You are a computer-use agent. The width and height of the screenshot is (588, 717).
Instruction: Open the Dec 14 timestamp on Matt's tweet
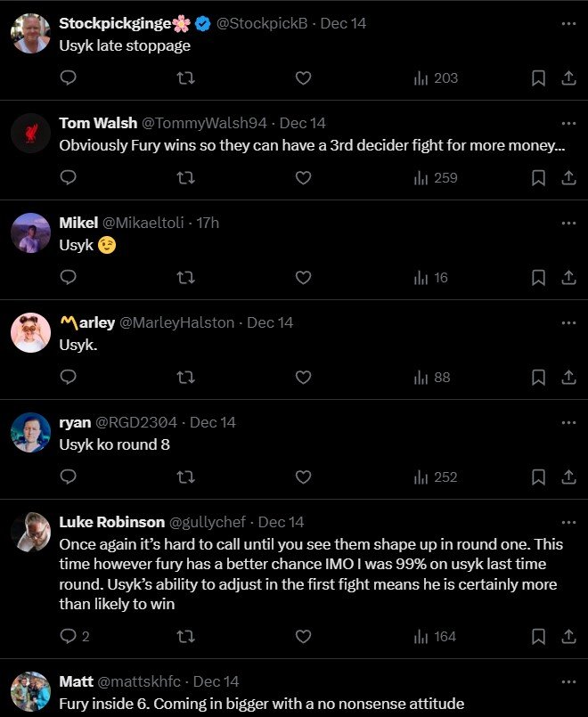click(x=216, y=681)
